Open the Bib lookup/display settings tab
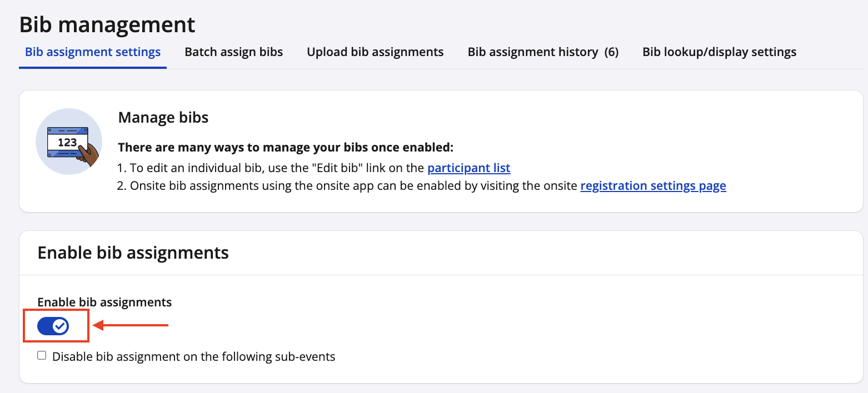Image resolution: width=868 pixels, height=393 pixels. pyautogui.click(x=719, y=52)
